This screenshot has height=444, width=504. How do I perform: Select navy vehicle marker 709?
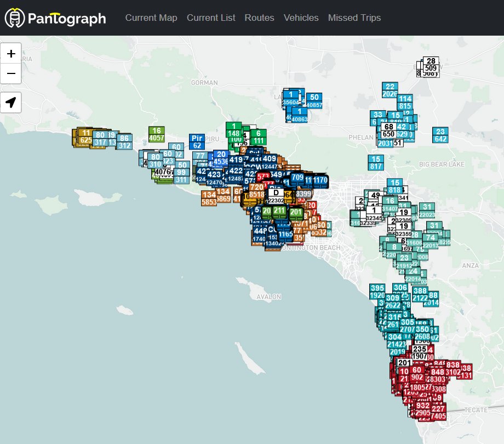(297, 179)
